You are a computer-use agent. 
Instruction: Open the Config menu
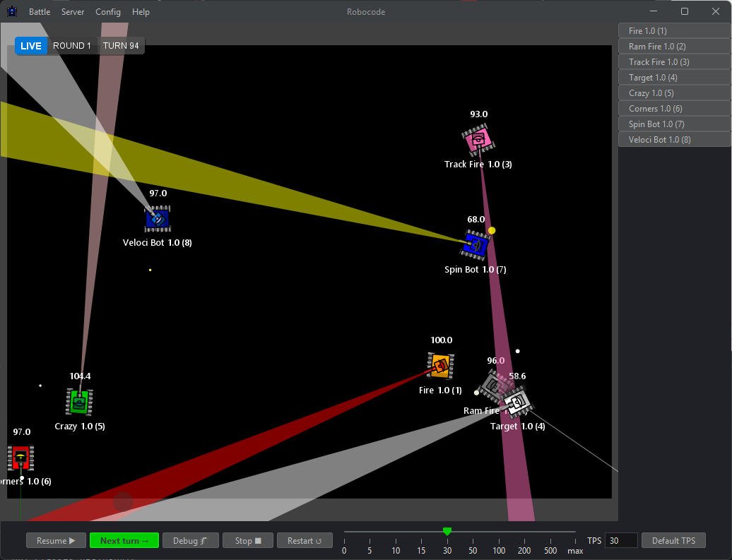pos(108,12)
